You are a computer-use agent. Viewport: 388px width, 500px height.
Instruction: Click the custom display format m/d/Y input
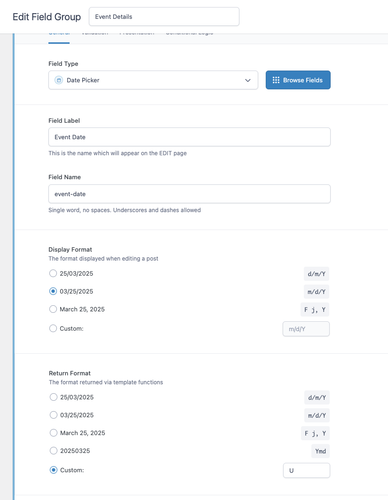click(306, 329)
